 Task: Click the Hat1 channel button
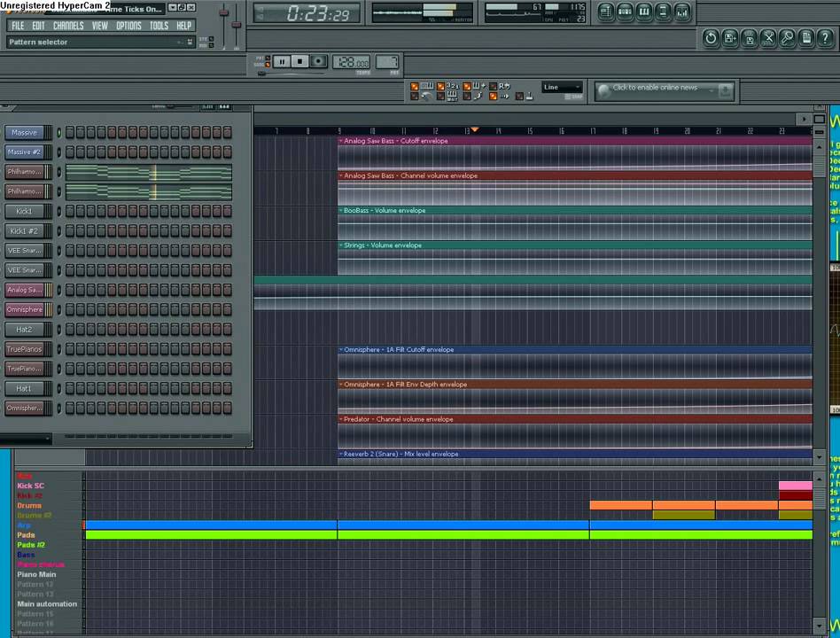[x=24, y=388]
